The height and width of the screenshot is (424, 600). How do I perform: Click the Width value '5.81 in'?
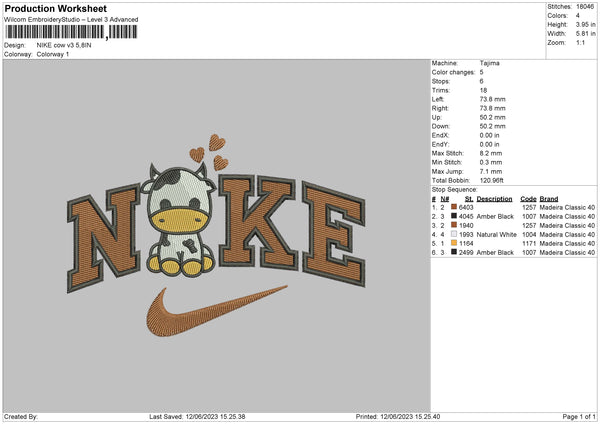pos(586,34)
